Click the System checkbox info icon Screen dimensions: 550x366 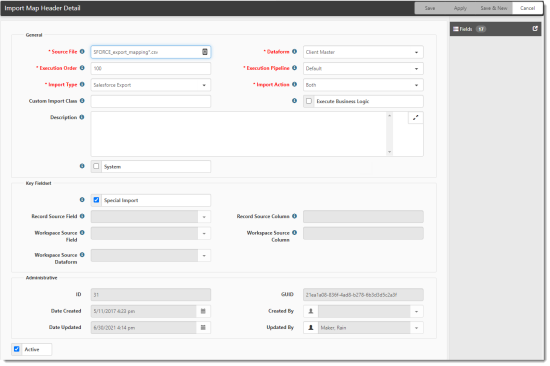pos(82,166)
